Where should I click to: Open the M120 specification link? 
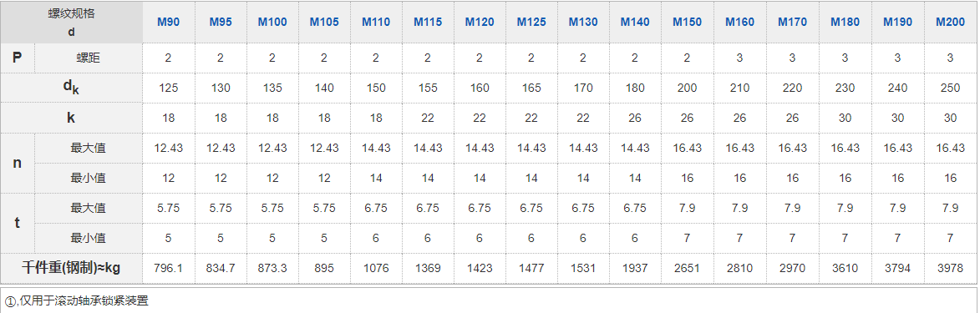tap(480, 22)
